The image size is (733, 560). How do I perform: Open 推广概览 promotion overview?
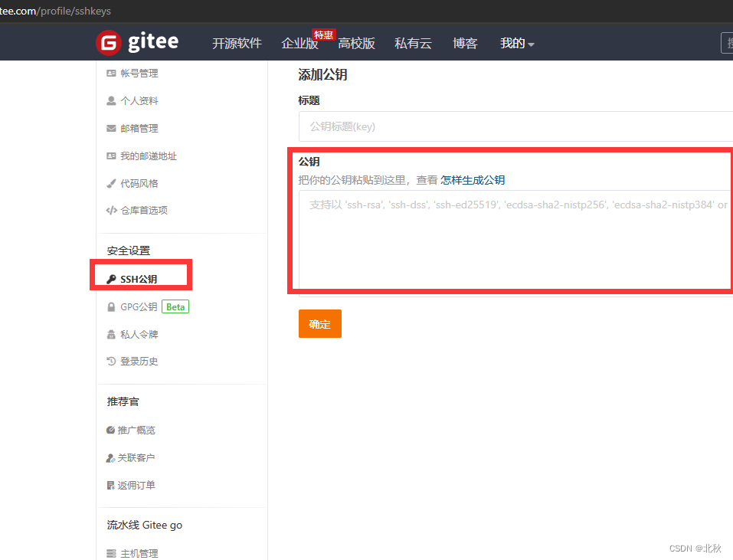click(136, 430)
